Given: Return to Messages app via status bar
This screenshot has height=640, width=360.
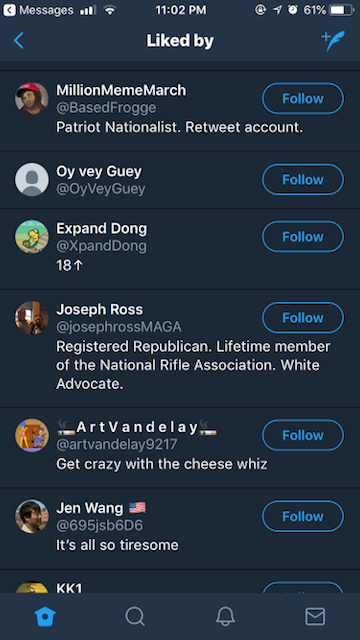Looking at the screenshot, I should [x=38, y=10].
